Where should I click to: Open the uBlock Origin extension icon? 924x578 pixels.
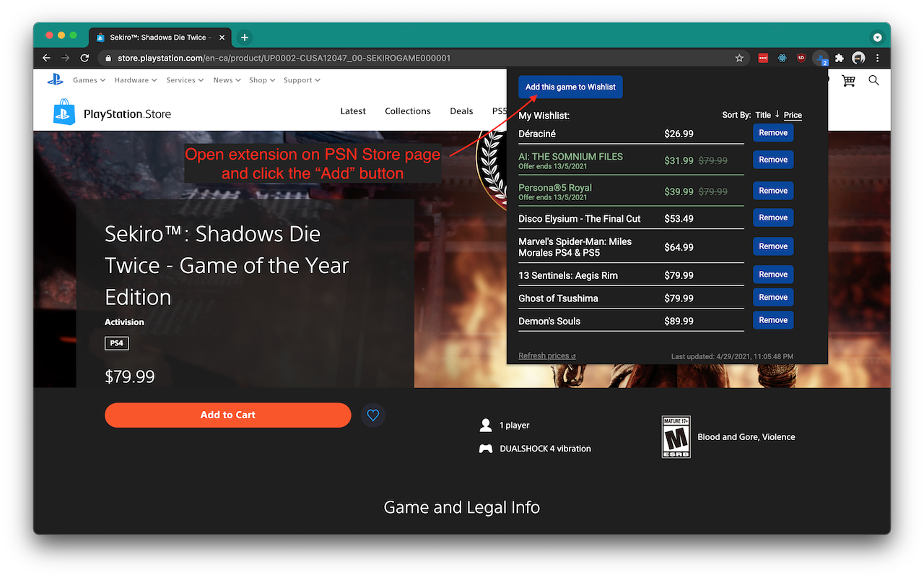(801, 58)
